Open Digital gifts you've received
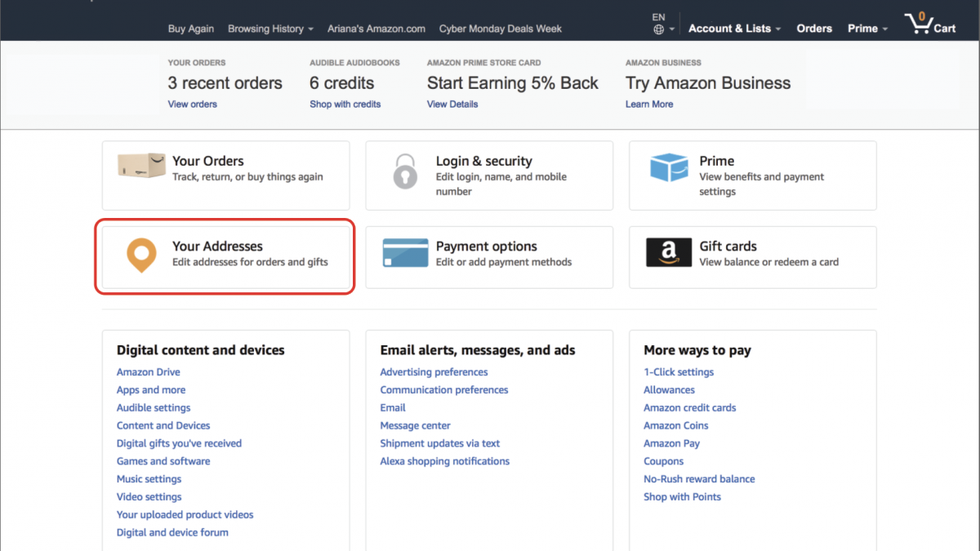 [180, 444]
